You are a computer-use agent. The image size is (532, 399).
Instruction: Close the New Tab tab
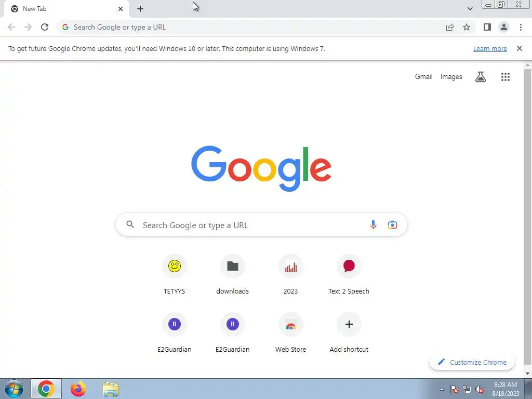pos(121,9)
